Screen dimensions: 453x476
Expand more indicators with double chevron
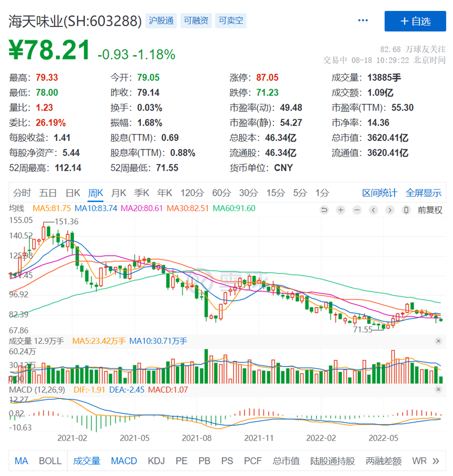(x=436, y=461)
